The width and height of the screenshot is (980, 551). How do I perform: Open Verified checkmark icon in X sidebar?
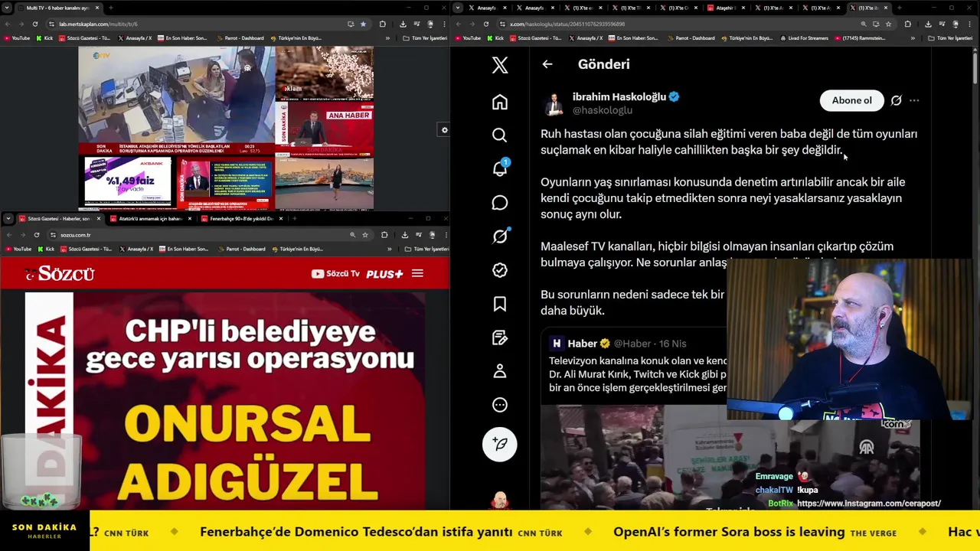500,270
